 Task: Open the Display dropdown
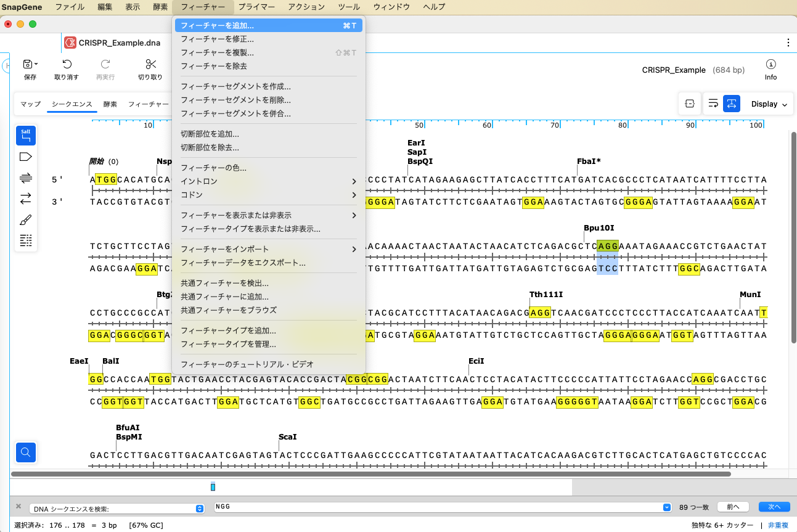(x=766, y=104)
